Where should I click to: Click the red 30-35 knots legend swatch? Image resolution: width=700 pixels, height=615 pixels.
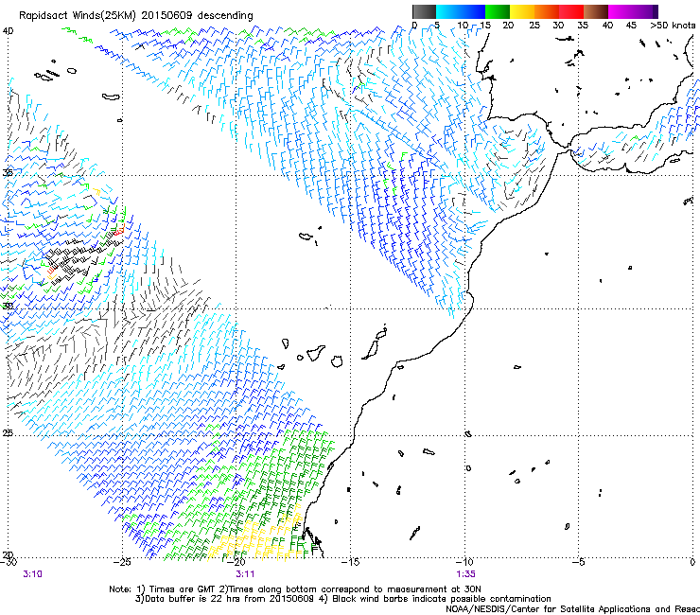point(571,11)
